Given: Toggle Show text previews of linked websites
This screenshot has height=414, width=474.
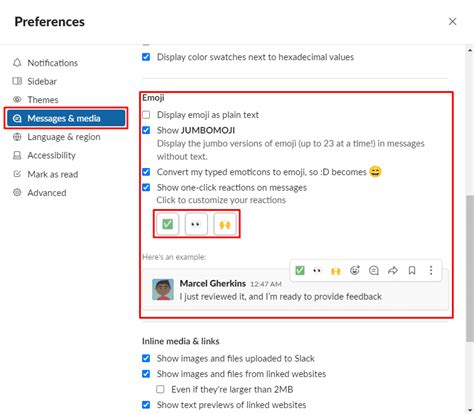Looking at the screenshot, I should pyautogui.click(x=146, y=405).
